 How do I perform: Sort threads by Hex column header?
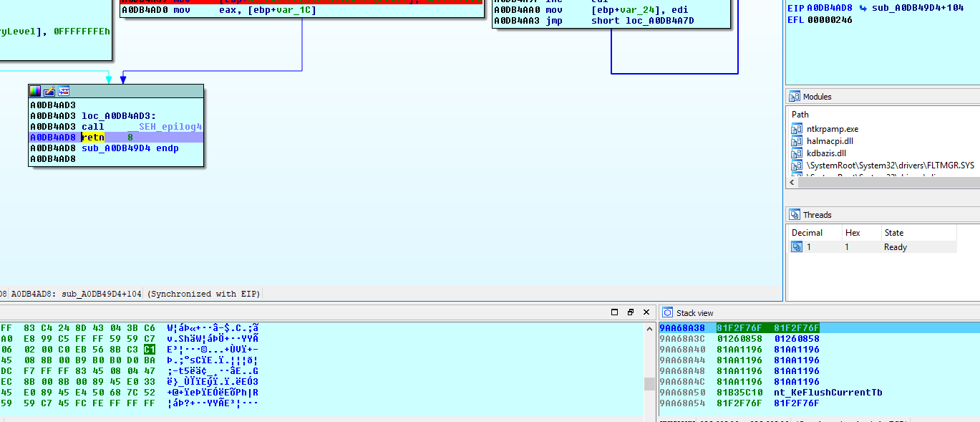[x=853, y=233]
